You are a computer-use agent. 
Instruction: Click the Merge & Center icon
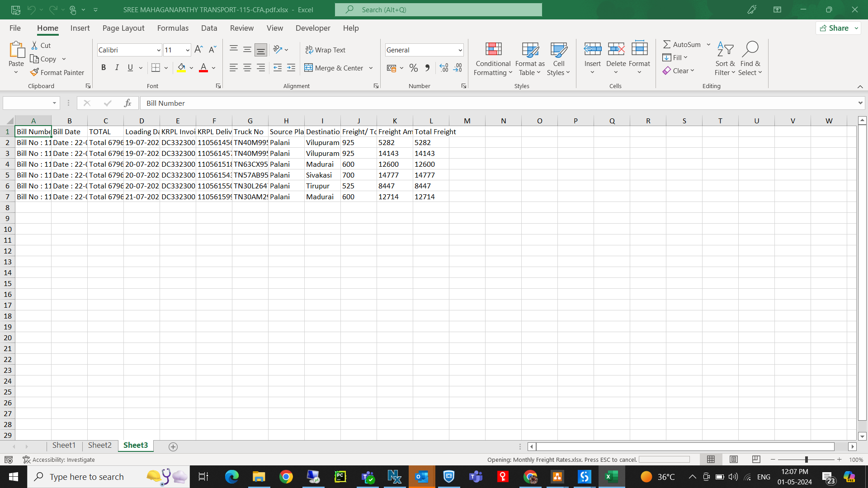pyautogui.click(x=309, y=68)
